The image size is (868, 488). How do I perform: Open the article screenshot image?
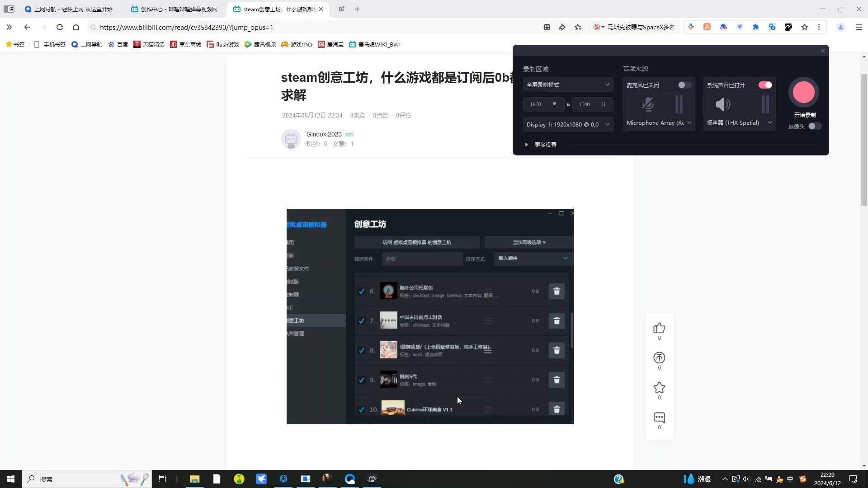(430, 316)
